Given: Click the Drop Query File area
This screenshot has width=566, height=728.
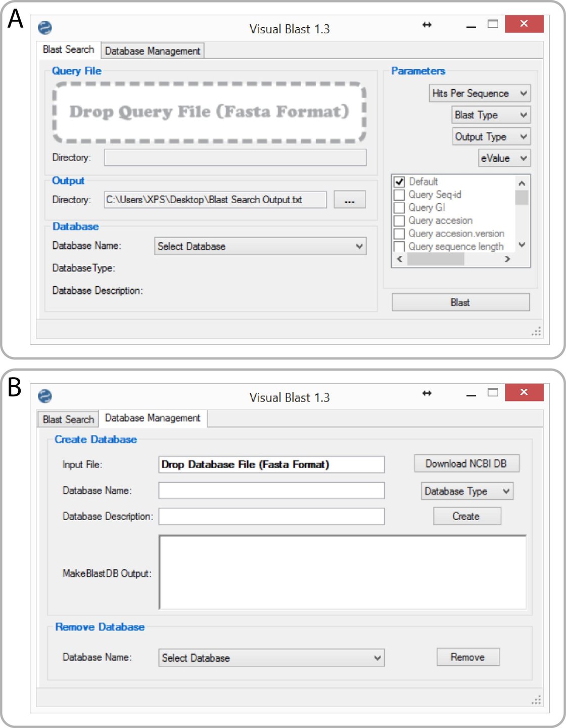Looking at the screenshot, I should [209, 112].
